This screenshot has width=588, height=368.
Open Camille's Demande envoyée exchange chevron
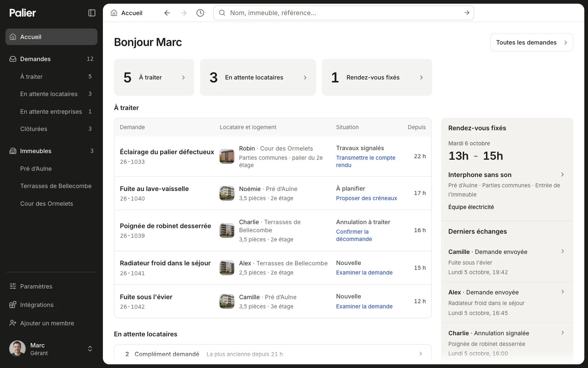tap(563, 251)
